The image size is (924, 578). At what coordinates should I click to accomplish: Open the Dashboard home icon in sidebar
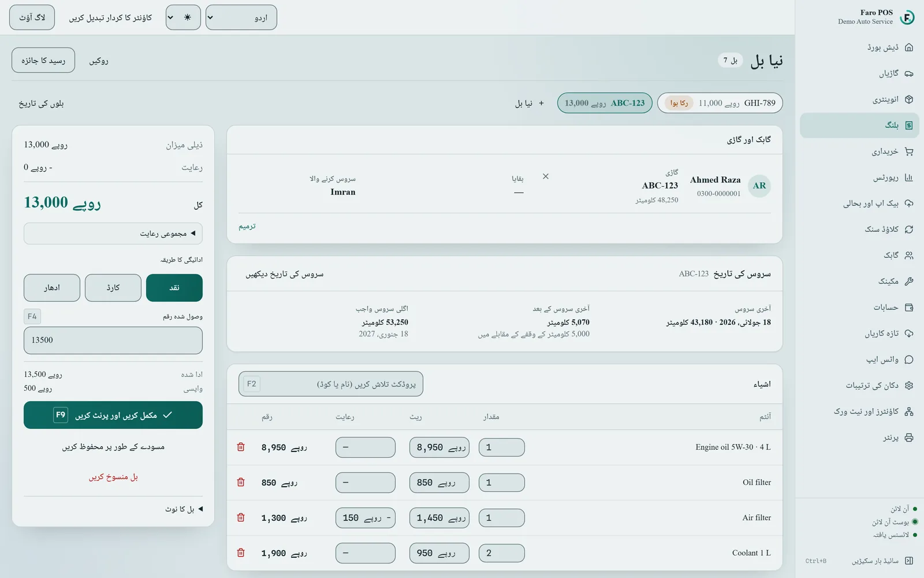pyautogui.click(x=909, y=47)
